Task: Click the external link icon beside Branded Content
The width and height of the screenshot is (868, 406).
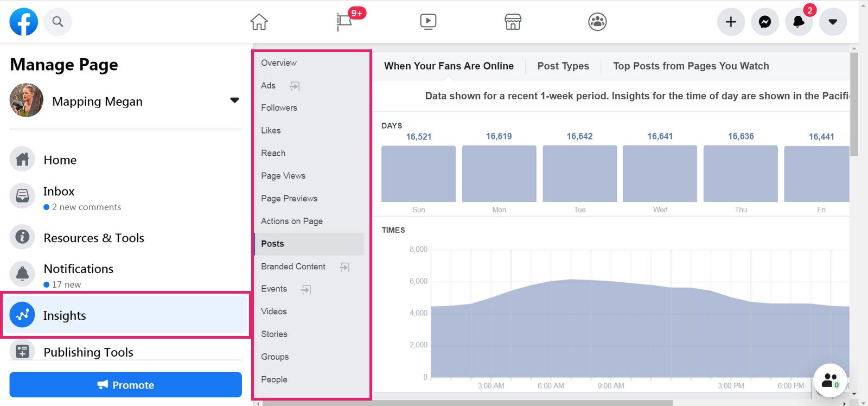Action: point(344,267)
